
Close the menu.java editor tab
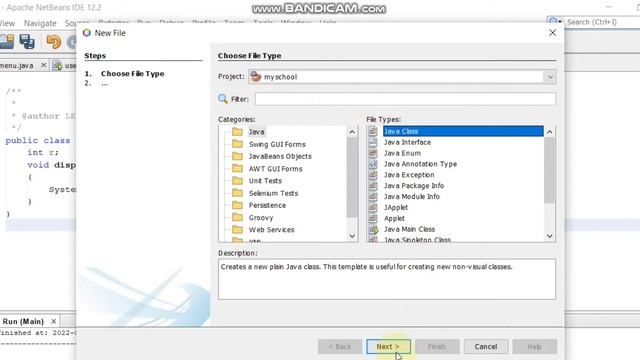(43, 65)
